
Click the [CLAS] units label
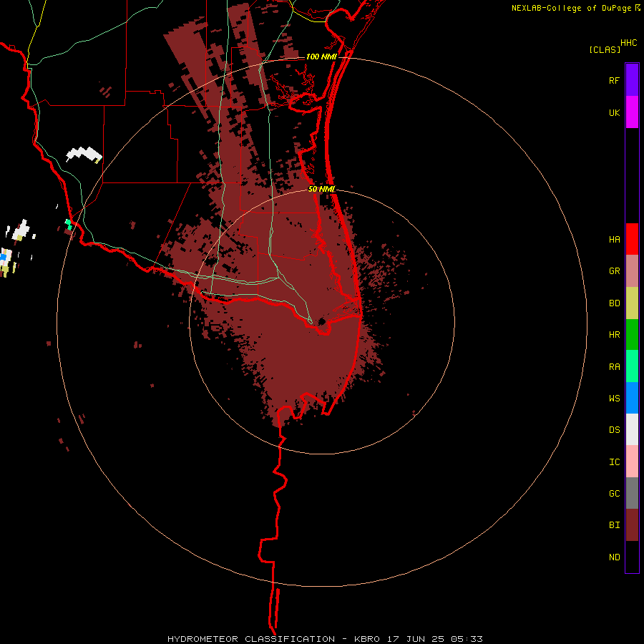click(605, 50)
